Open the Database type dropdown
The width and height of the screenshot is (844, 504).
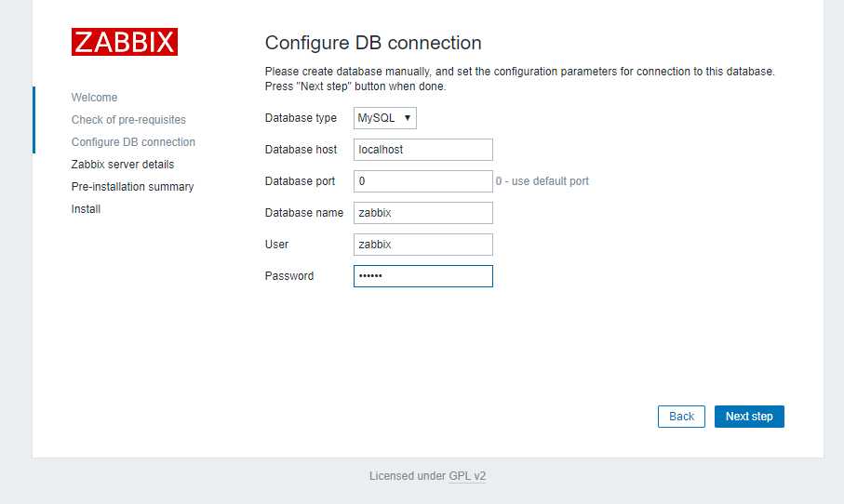click(x=385, y=118)
